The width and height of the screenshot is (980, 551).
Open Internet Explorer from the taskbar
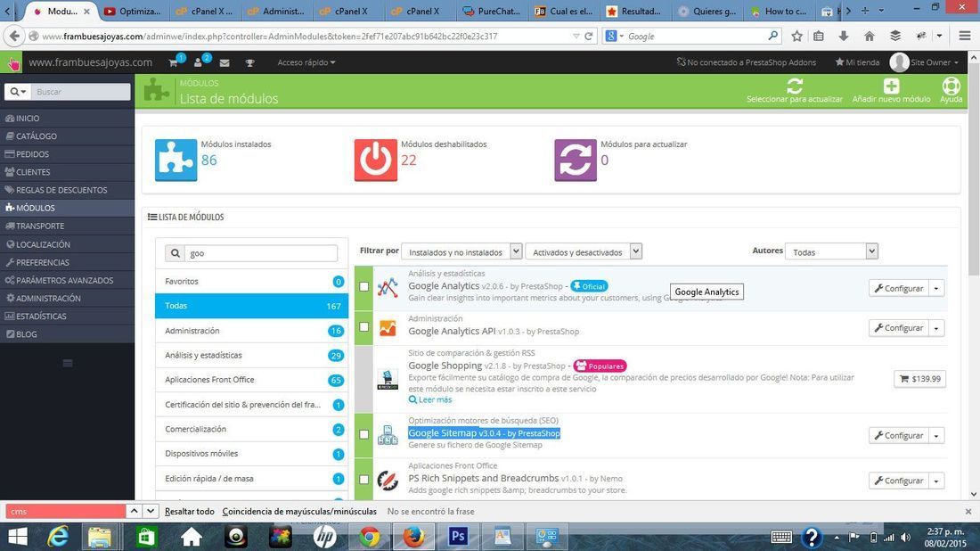click(58, 537)
